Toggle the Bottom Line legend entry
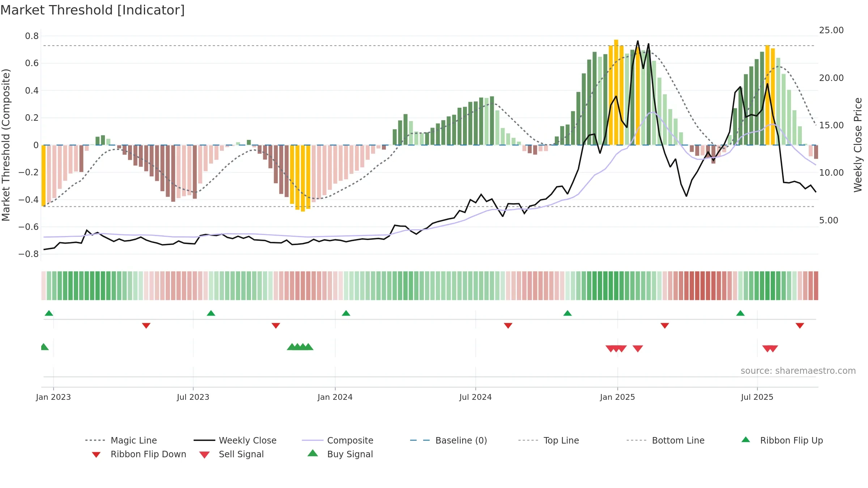The width and height of the screenshot is (868, 488). [665, 440]
